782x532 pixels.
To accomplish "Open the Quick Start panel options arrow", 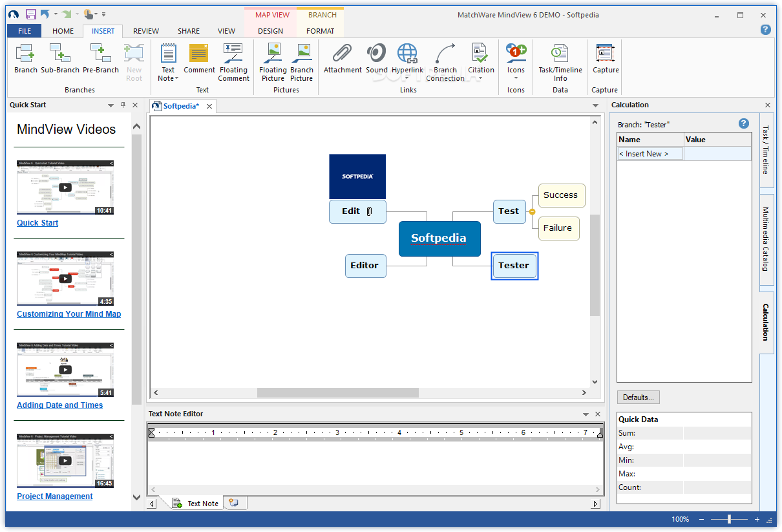I will tap(111, 105).
